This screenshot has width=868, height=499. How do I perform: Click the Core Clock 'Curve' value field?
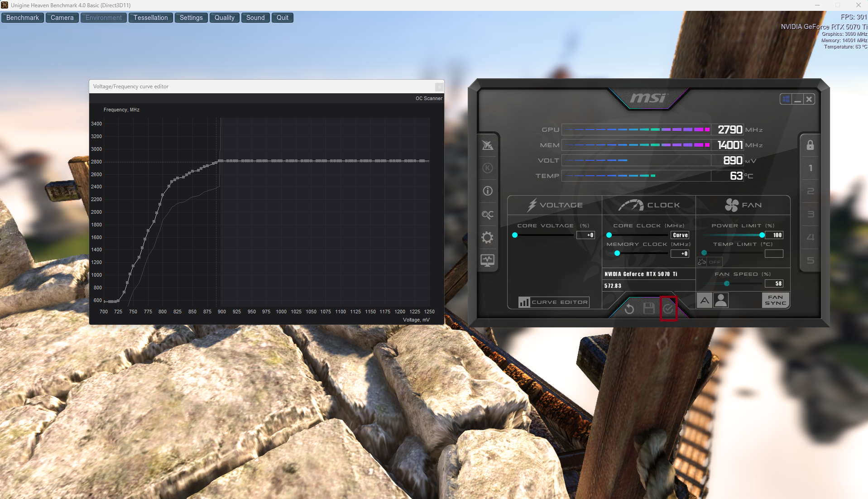coord(680,235)
